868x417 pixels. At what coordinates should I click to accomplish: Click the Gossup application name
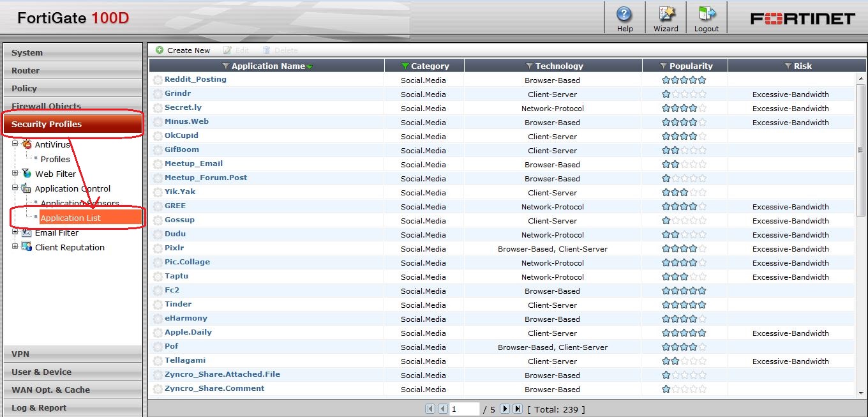(179, 220)
